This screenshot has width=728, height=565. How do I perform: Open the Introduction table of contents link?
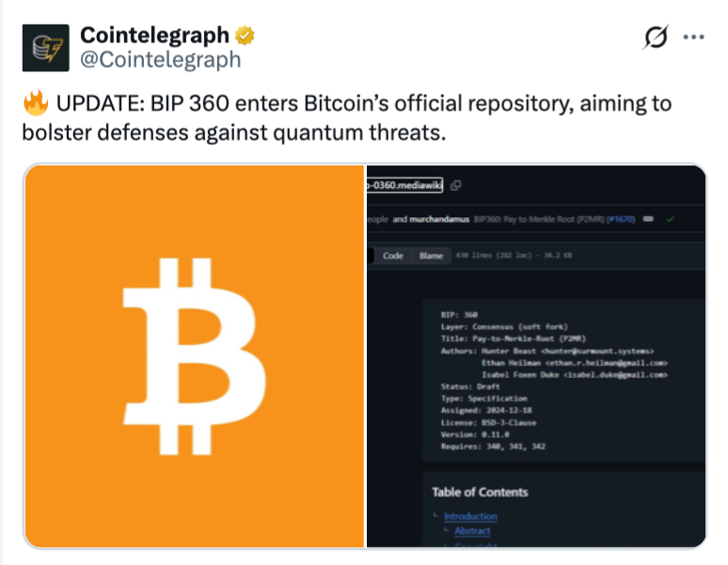(x=470, y=516)
